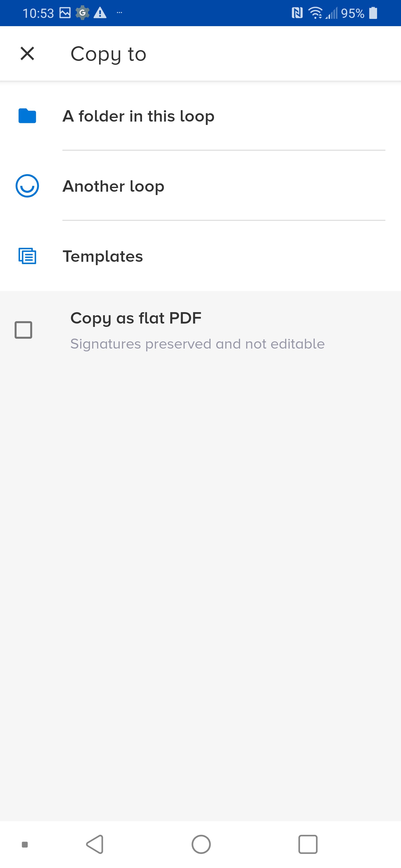Tap the Android back navigation button
Image resolution: width=401 pixels, height=868 pixels.
pos(95,844)
